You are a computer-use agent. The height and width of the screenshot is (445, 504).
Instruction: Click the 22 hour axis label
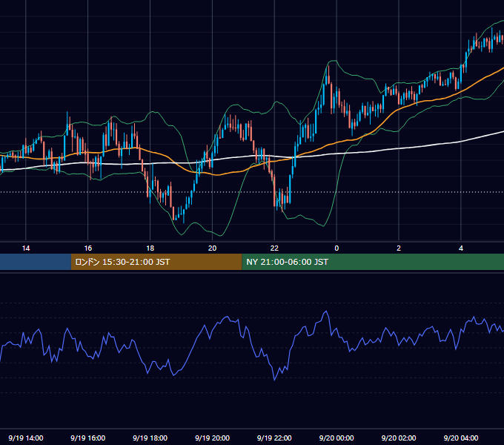[x=274, y=248]
